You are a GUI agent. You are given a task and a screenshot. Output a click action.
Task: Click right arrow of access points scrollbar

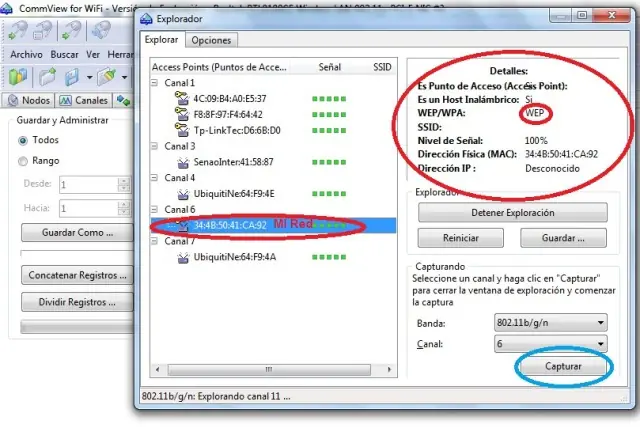point(389,369)
